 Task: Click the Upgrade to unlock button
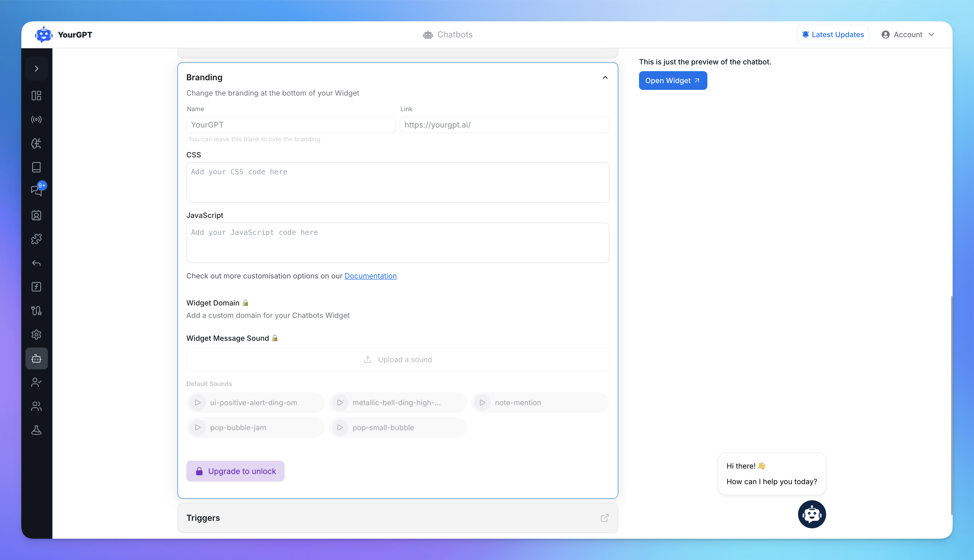point(235,471)
